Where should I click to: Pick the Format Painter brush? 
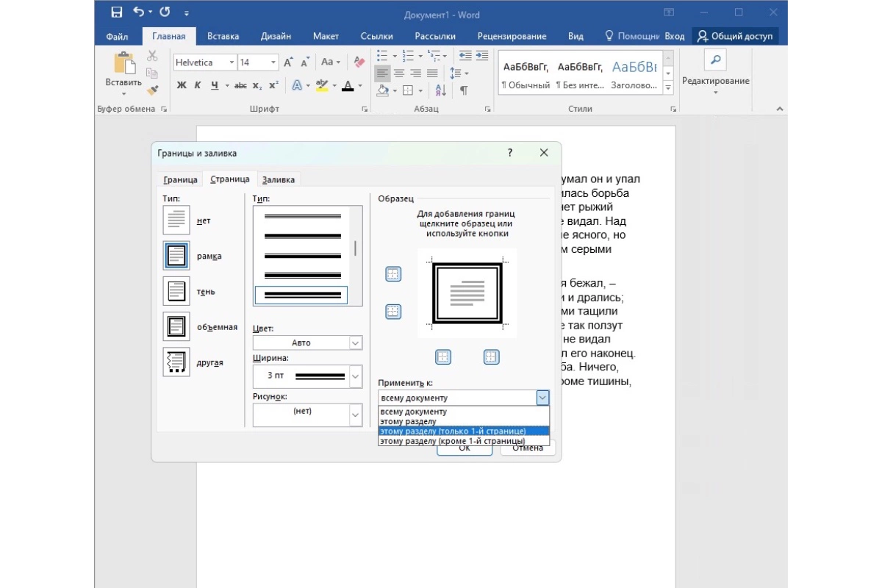pyautogui.click(x=152, y=90)
